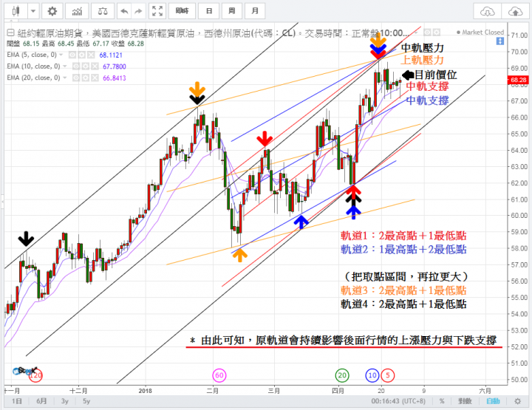Click the 71.00 price axis label
This screenshot has height=410, width=532.
coord(519,35)
